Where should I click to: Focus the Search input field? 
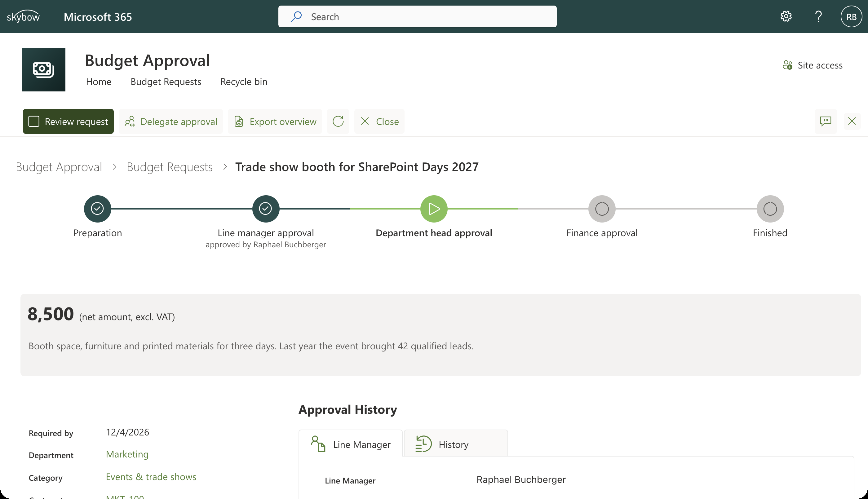417,16
